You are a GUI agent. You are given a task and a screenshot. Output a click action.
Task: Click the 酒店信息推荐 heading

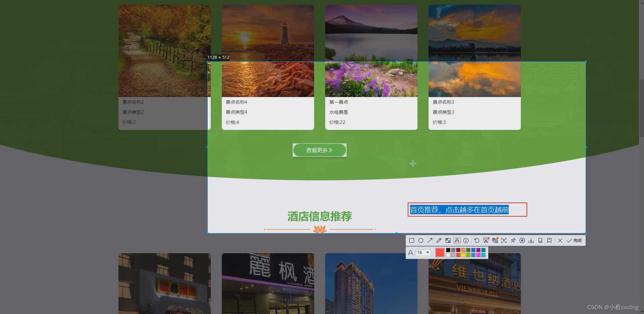(x=319, y=216)
